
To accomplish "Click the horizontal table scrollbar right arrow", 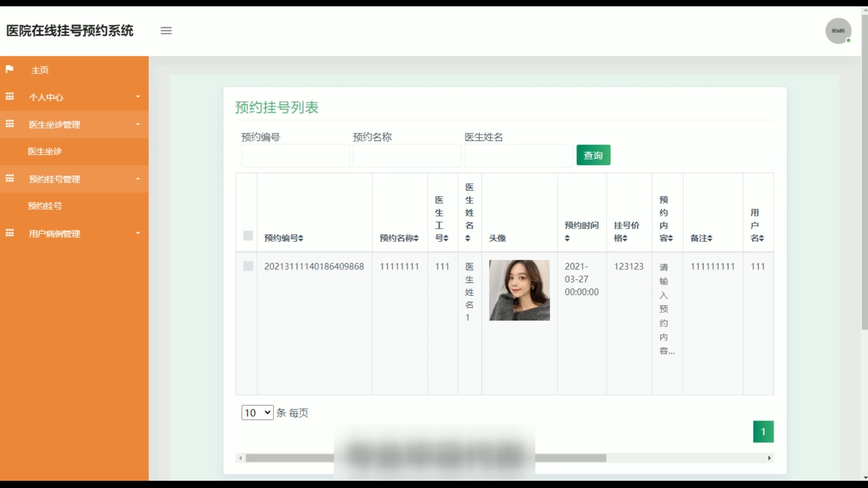I will [x=769, y=458].
